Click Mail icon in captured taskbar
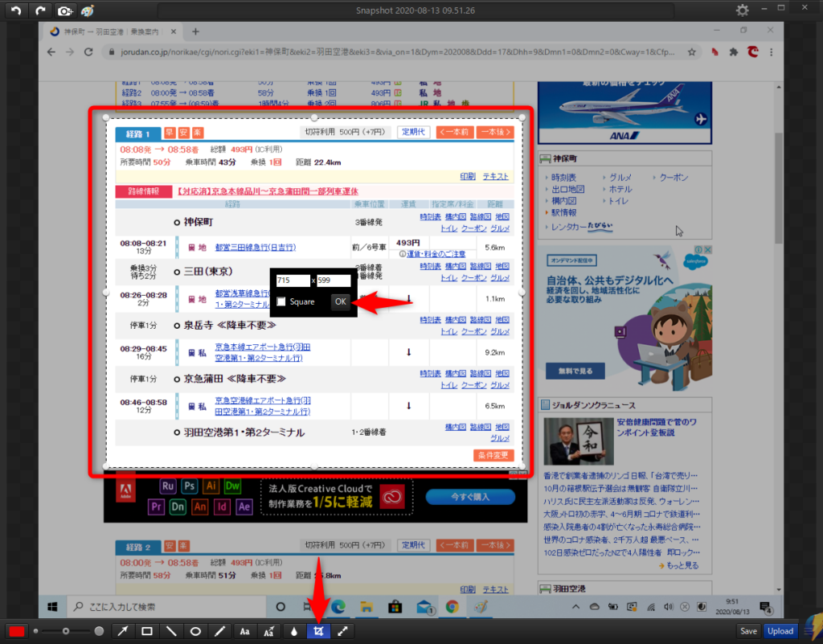Viewport: 823px width, 644px height. point(424,607)
